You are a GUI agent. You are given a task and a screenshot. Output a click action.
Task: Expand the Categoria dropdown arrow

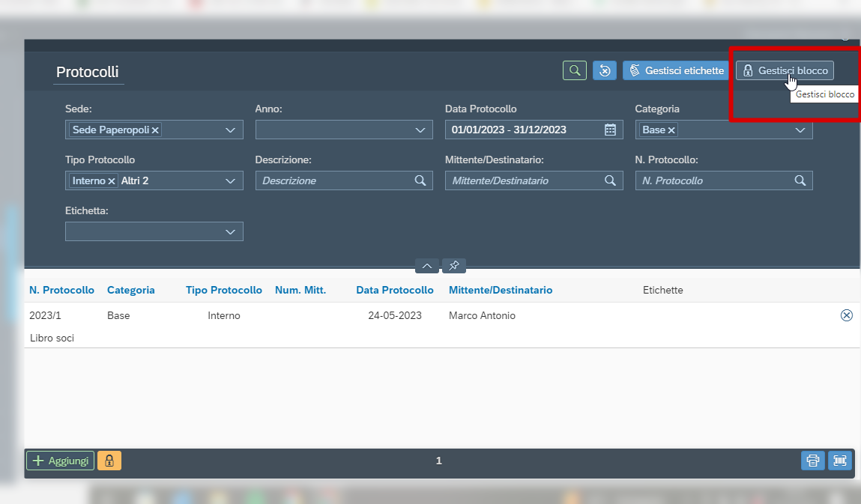pos(800,130)
